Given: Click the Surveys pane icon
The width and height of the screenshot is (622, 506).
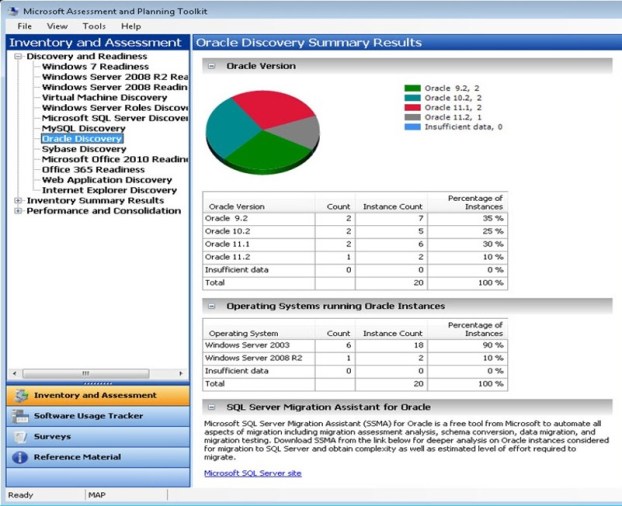Looking at the screenshot, I should (20, 437).
